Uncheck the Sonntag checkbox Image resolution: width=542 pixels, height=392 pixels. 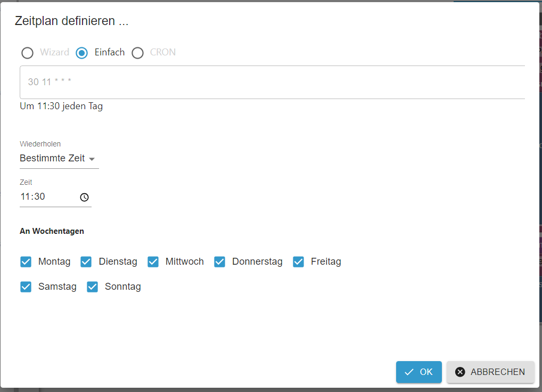[x=93, y=287]
